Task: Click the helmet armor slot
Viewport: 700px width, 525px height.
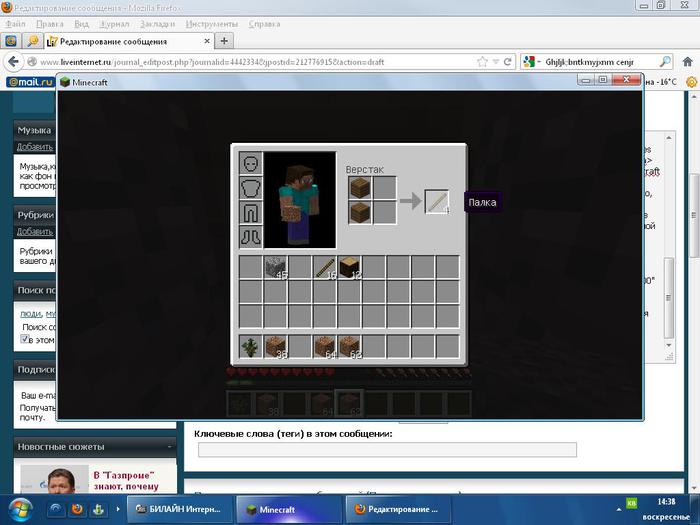Action: point(250,163)
